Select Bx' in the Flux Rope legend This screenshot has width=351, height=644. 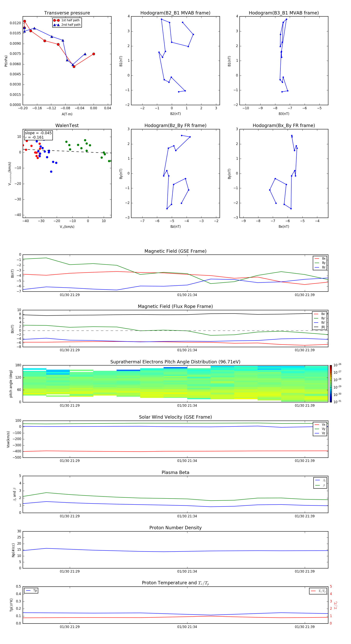(x=320, y=314)
